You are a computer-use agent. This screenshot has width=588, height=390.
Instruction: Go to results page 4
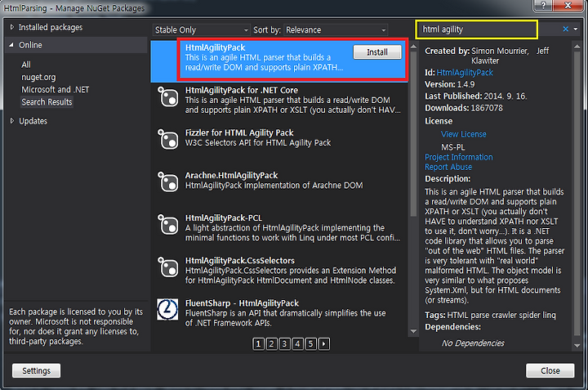pos(298,343)
